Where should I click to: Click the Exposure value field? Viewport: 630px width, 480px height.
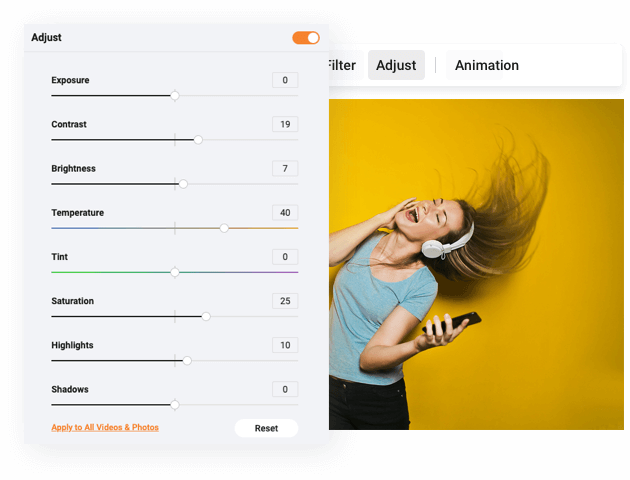(x=285, y=80)
